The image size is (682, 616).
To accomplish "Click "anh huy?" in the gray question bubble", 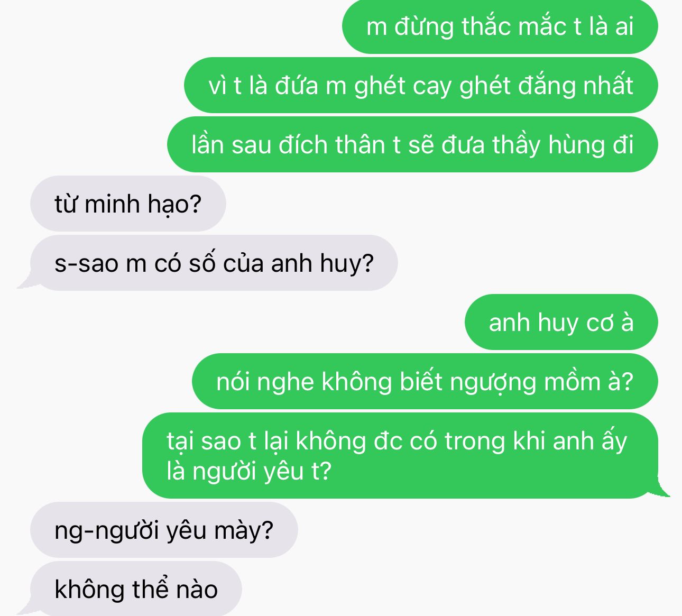I will tap(322, 264).
